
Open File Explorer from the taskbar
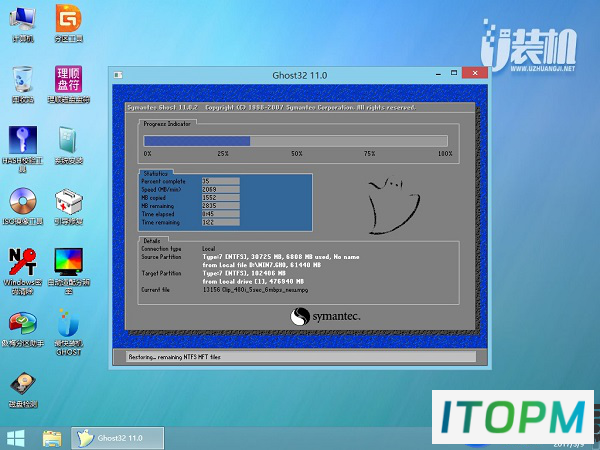pos(52,438)
